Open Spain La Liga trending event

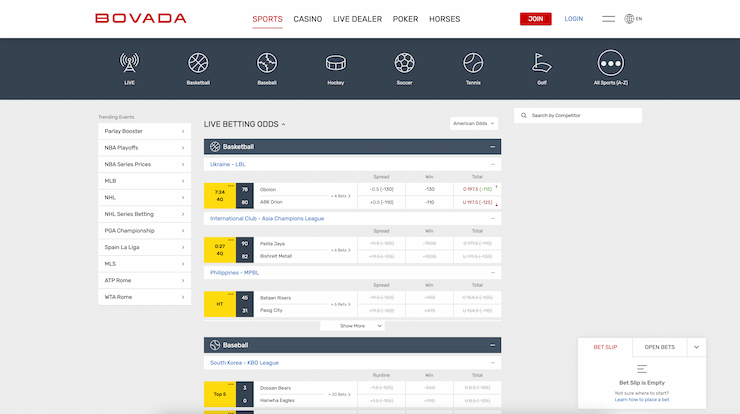(144, 247)
